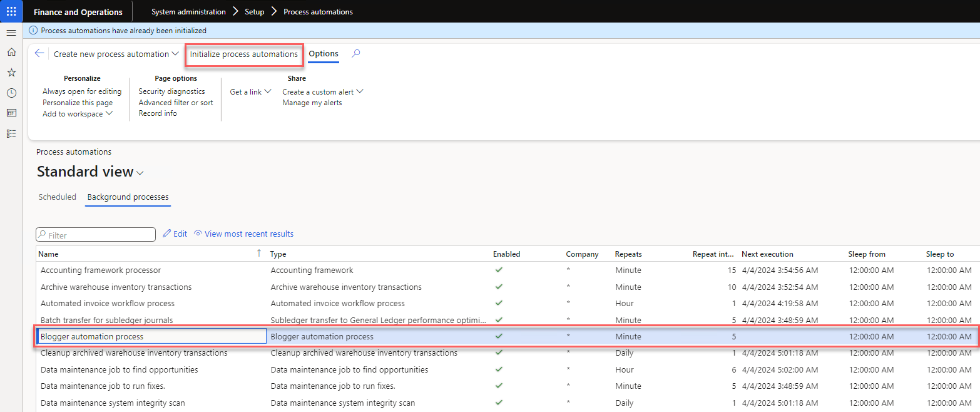Click the eye icon for recent results
Image resolution: width=980 pixels, height=412 pixels.
click(198, 234)
